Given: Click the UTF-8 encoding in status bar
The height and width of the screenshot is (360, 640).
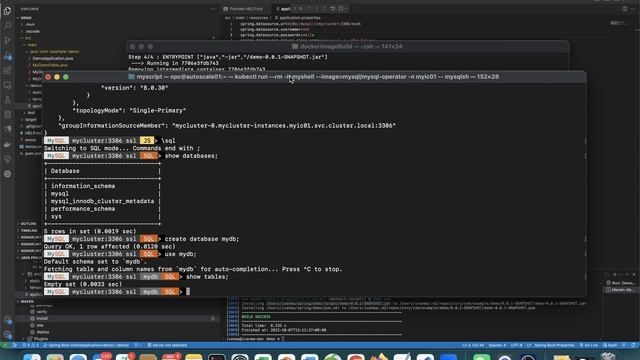Looking at the screenshot, I should click(x=516, y=345).
